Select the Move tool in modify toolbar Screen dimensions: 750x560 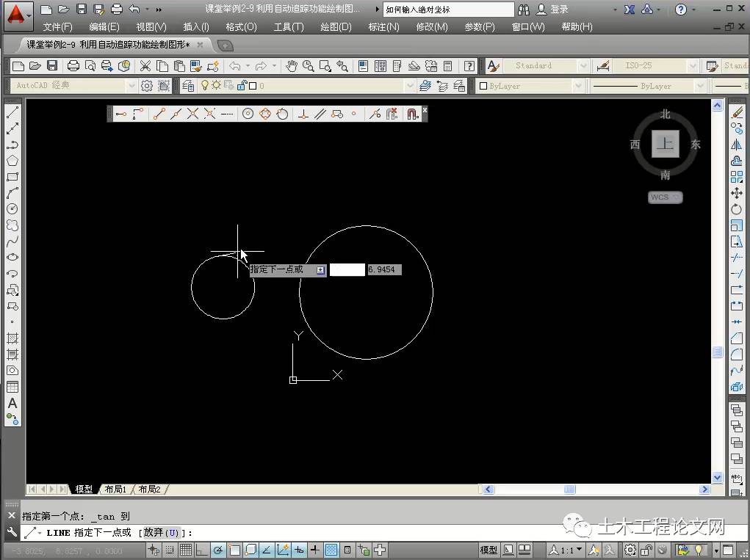pyautogui.click(x=737, y=193)
